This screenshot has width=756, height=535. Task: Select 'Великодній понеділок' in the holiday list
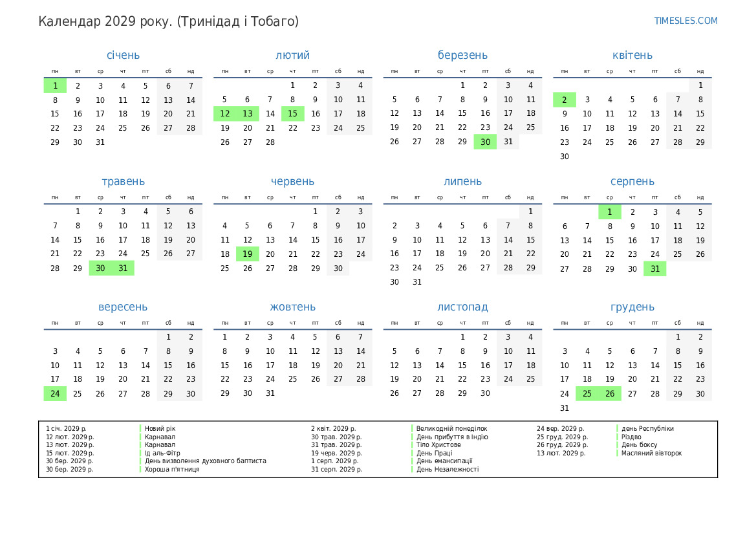tap(451, 428)
